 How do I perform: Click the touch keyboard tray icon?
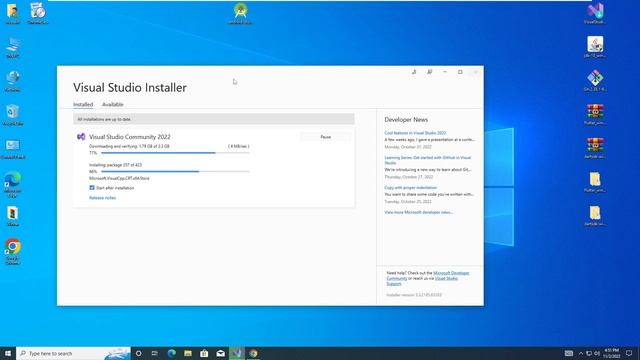coord(569,353)
